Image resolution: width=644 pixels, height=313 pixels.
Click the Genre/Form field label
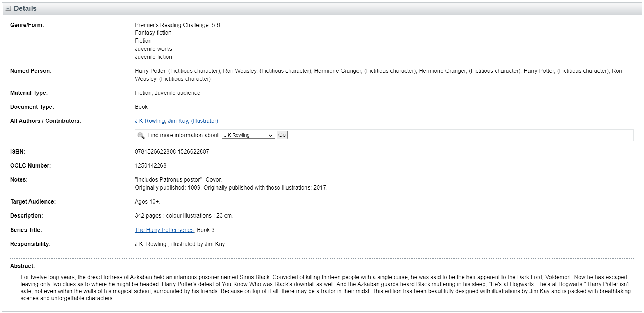pos(27,25)
